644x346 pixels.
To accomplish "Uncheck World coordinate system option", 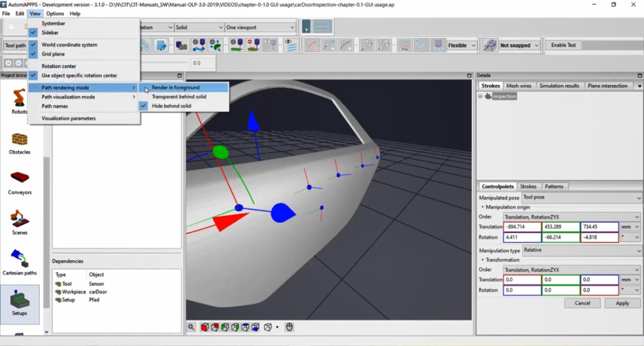I will pos(69,45).
